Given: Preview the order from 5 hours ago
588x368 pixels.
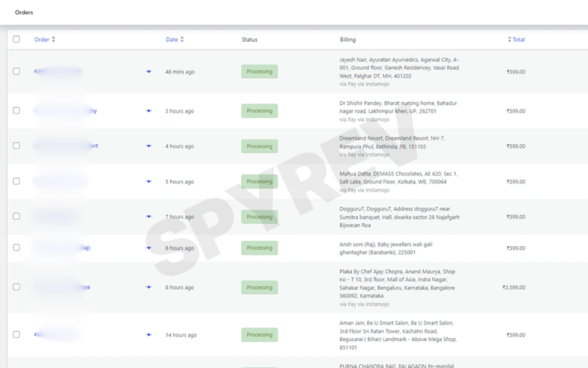Looking at the screenshot, I should (148, 182).
